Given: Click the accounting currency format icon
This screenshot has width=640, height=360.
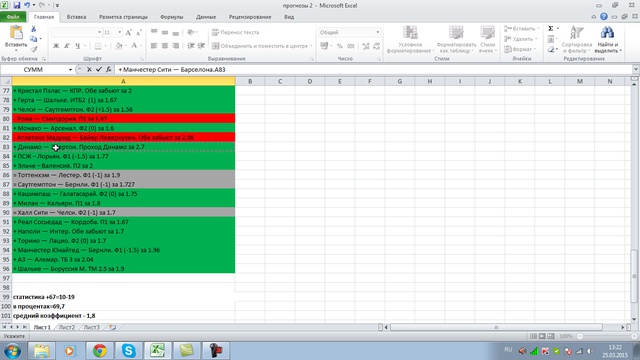Looking at the screenshot, I should [324, 46].
